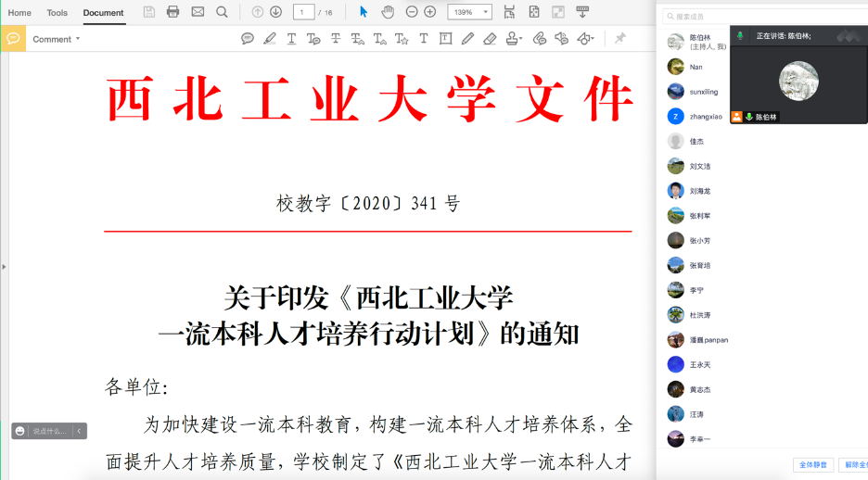Select the Highlighter pen tool

(270, 39)
